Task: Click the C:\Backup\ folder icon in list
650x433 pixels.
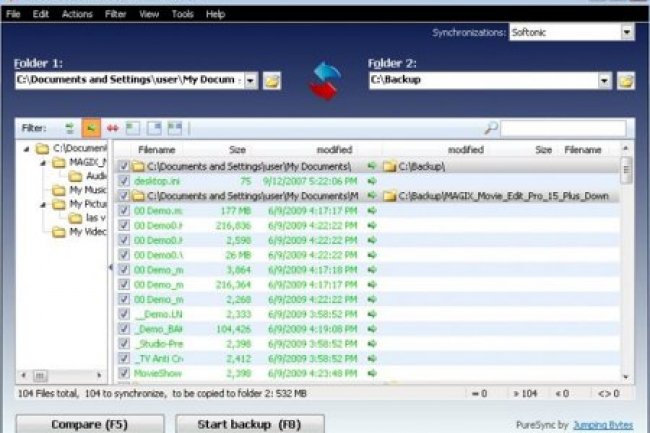Action: (x=389, y=167)
